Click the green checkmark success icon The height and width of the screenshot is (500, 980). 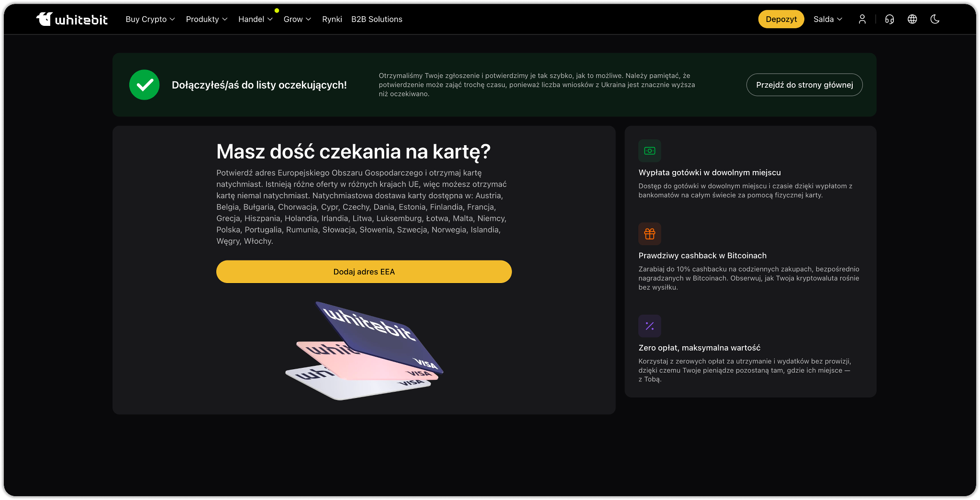[x=144, y=85]
